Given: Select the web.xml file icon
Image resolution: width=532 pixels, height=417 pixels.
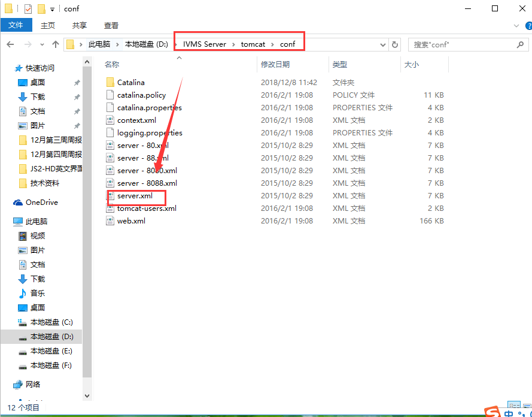Looking at the screenshot, I should (110, 220).
